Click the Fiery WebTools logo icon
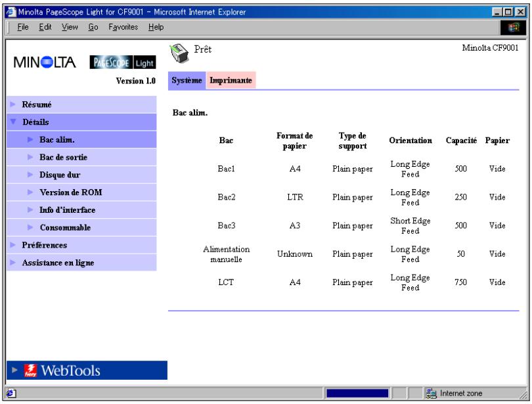Viewport: 532px width, 404px height. pos(30,370)
